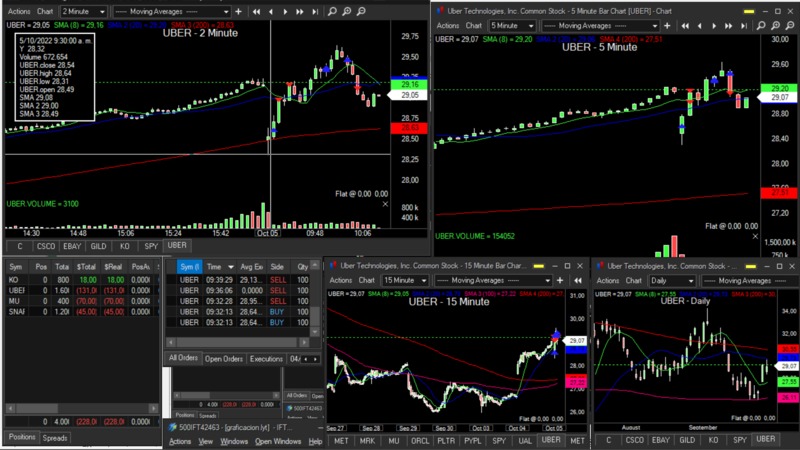
Task: Select the Spreads tab in positions window
Action: click(55, 438)
